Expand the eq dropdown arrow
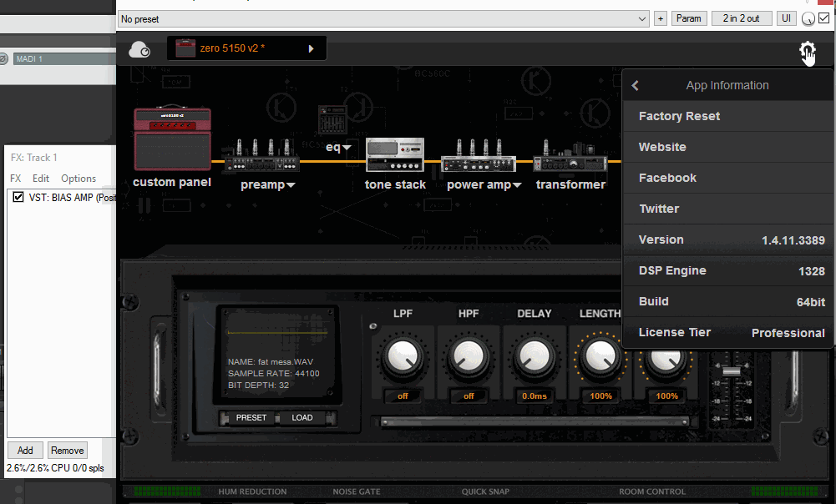The width and height of the screenshot is (836, 504). click(x=347, y=148)
